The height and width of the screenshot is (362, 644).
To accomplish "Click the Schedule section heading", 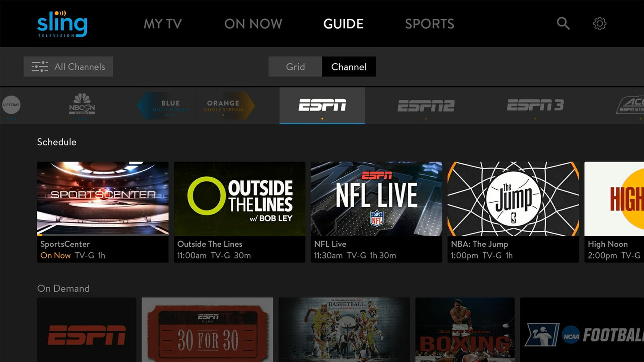I will pos(57,142).
